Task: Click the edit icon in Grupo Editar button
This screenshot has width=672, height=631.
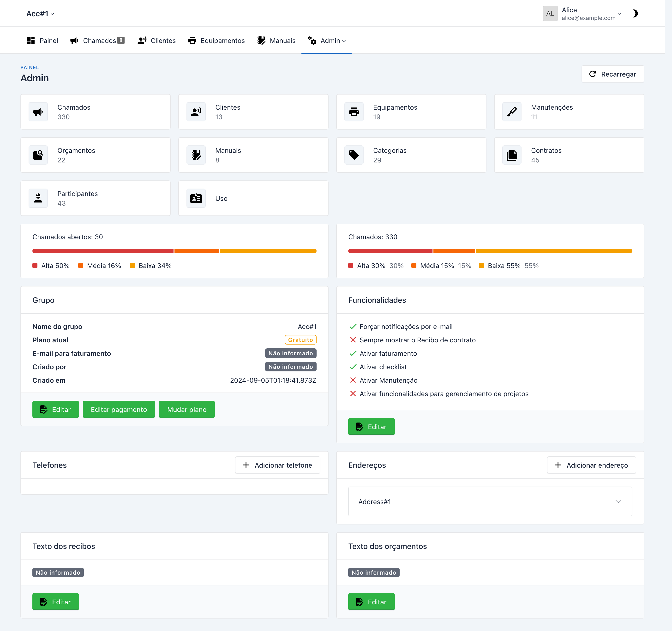Action: tap(44, 410)
